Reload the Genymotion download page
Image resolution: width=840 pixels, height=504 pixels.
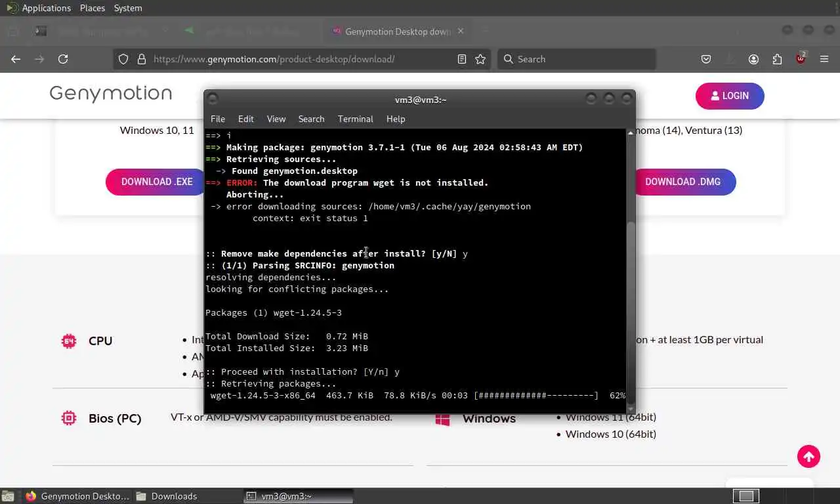63,59
